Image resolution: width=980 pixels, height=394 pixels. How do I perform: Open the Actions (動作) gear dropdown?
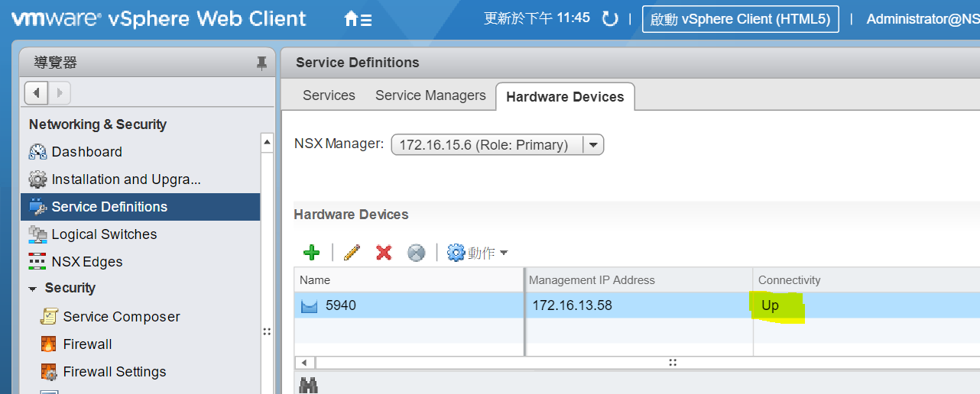tap(478, 253)
